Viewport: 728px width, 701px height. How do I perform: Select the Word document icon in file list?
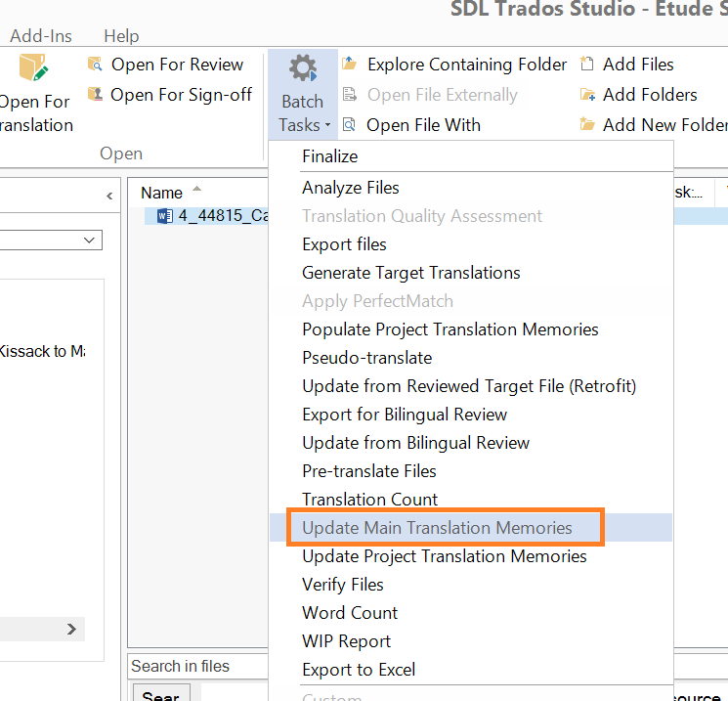click(165, 216)
